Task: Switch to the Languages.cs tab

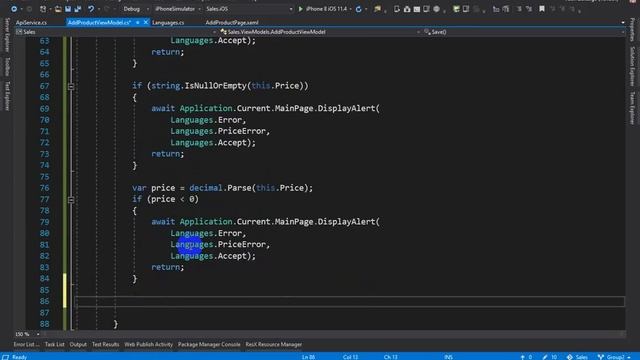Action: [168, 22]
